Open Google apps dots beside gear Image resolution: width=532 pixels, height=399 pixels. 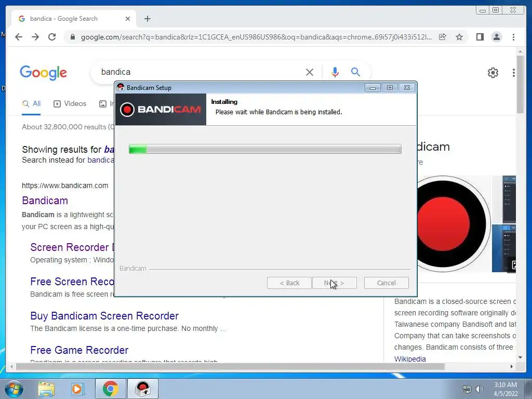coord(514,73)
